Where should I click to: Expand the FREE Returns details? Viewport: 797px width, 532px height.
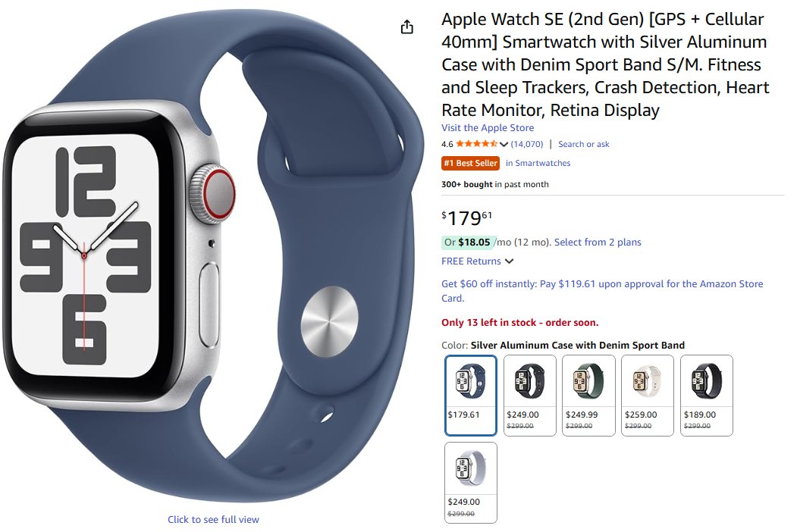(x=477, y=261)
